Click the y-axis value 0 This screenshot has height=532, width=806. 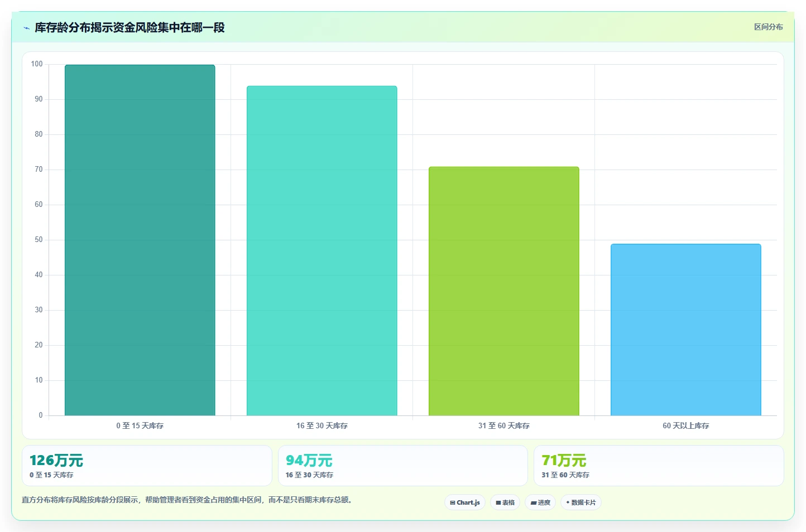tap(41, 415)
